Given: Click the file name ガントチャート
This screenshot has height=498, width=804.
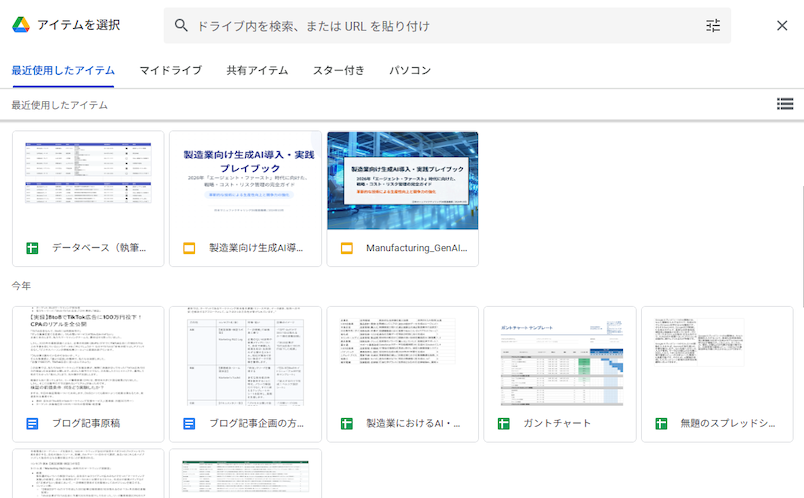Looking at the screenshot, I should pyautogui.click(x=557, y=424).
